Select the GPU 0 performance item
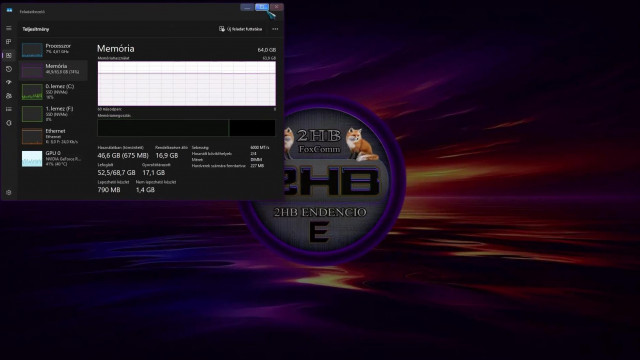The width and height of the screenshot is (640, 360). click(x=53, y=158)
